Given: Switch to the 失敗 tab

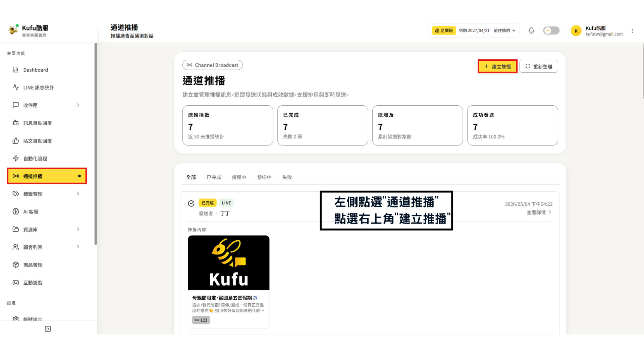Looking at the screenshot, I should pyautogui.click(x=287, y=177).
